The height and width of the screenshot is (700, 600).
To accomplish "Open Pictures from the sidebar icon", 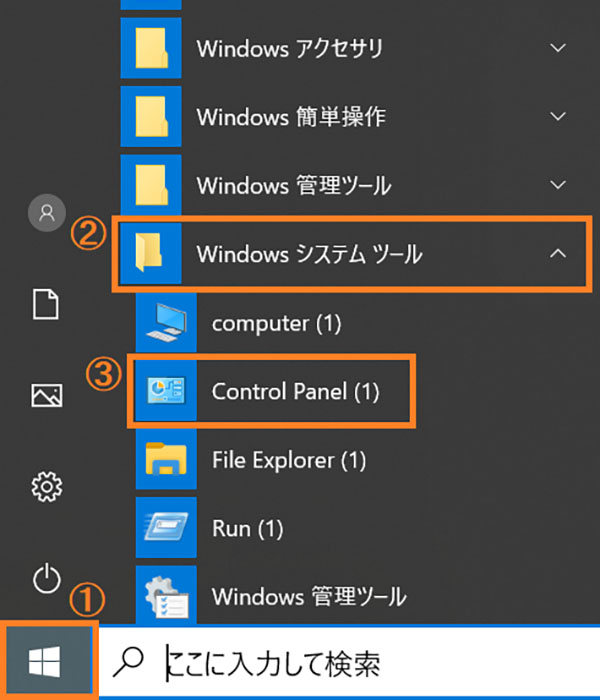I will pos(46,396).
